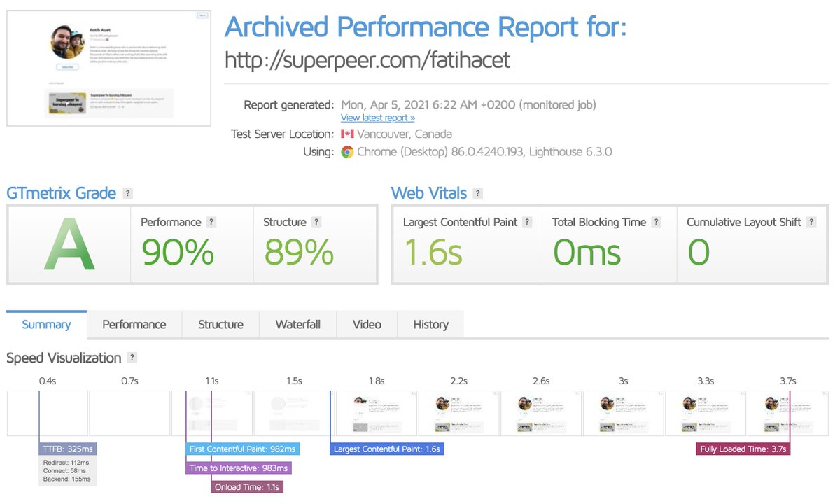
Task: Click the 1.8s filmstrip frame
Action: coord(377,413)
